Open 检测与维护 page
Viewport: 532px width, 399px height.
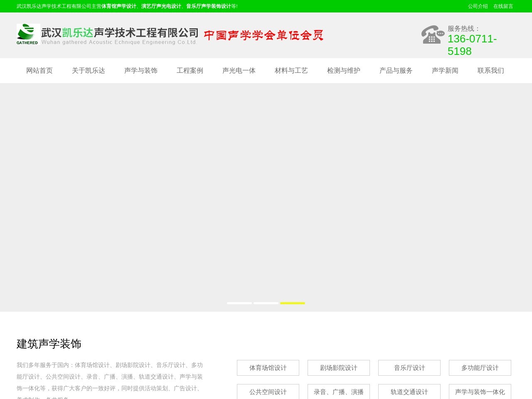click(343, 71)
